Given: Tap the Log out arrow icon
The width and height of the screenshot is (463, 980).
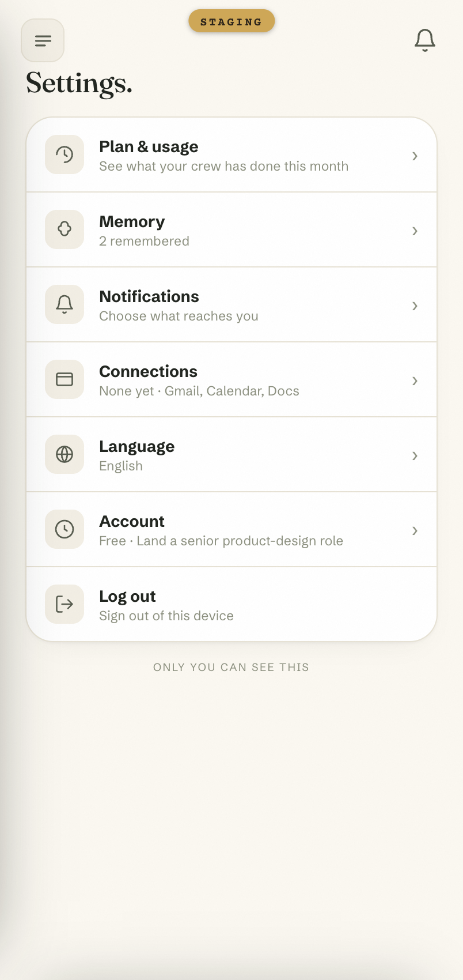Looking at the screenshot, I should click(x=64, y=604).
